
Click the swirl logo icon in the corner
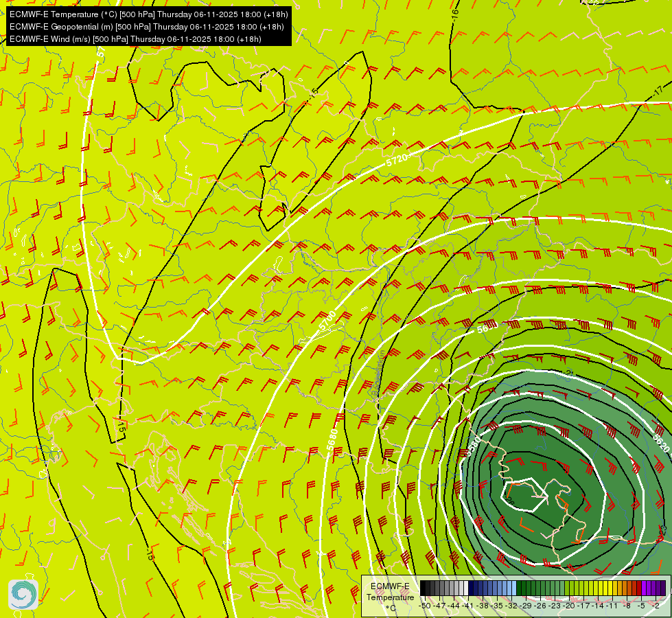click(x=23, y=595)
